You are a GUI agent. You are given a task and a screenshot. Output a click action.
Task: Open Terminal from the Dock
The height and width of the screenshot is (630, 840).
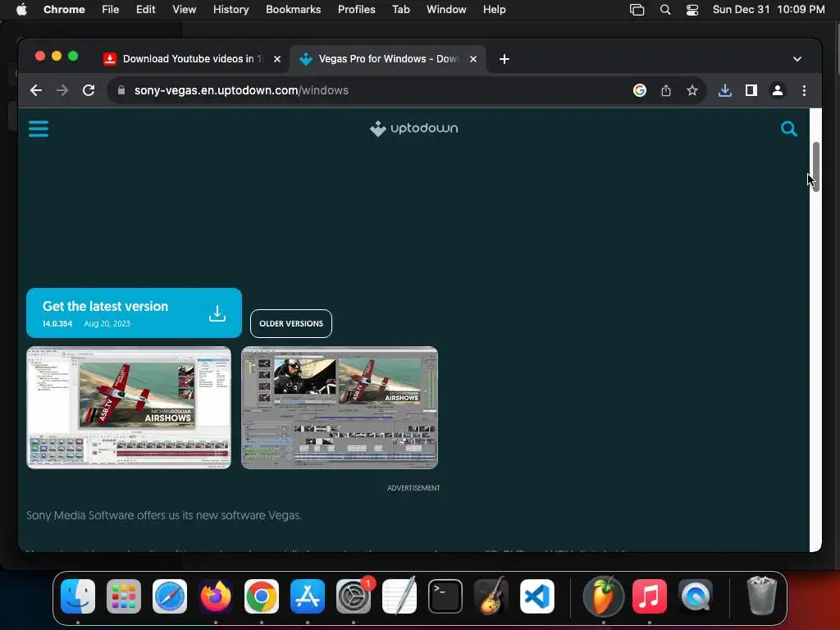pos(445,596)
